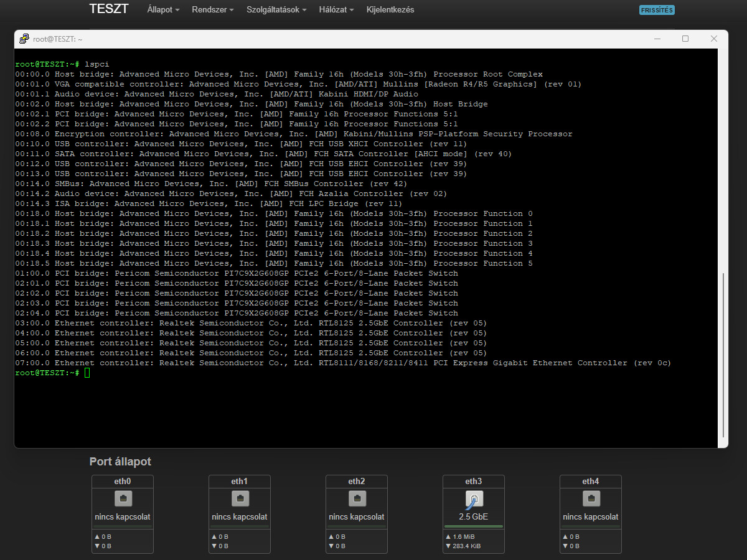Click the 00:14.3 ISA bridge line
747x560 pixels.
click(209, 203)
